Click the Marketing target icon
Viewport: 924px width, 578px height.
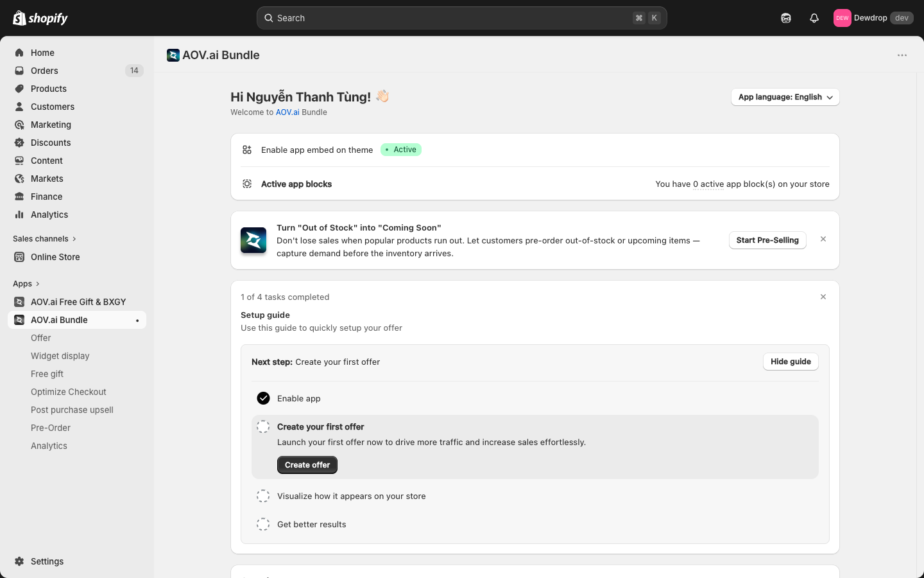click(19, 125)
